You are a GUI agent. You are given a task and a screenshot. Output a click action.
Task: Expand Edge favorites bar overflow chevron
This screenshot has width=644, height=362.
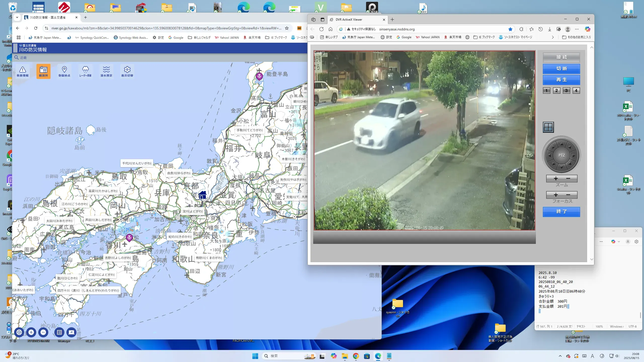553,37
